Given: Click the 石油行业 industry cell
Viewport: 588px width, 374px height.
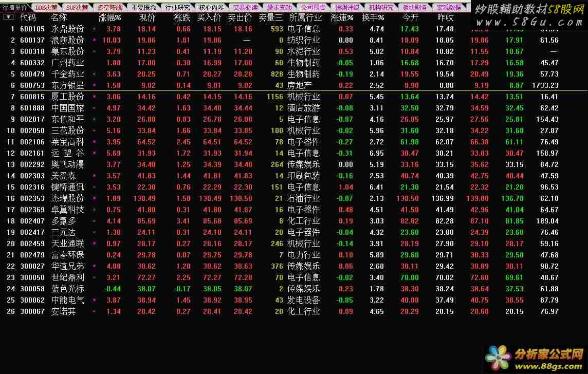Looking at the screenshot, I should coord(303,198).
